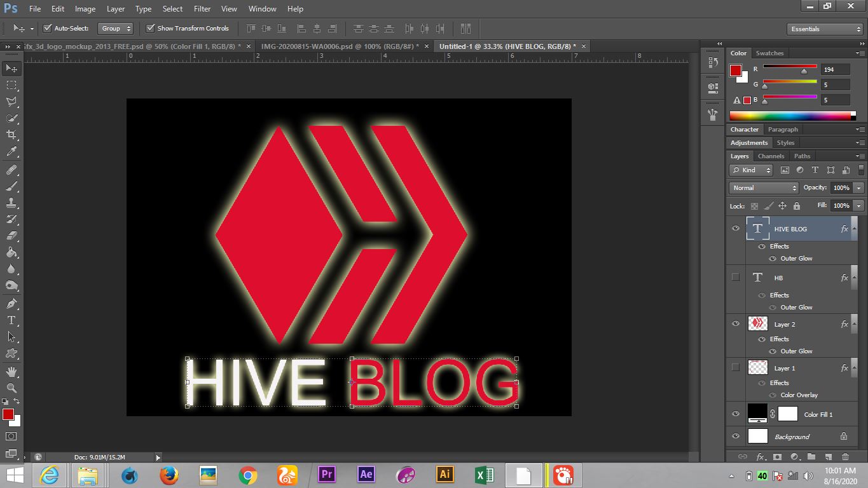868x488 pixels.
Task: Switch to the Channels tab
Action: coord(771,156)
